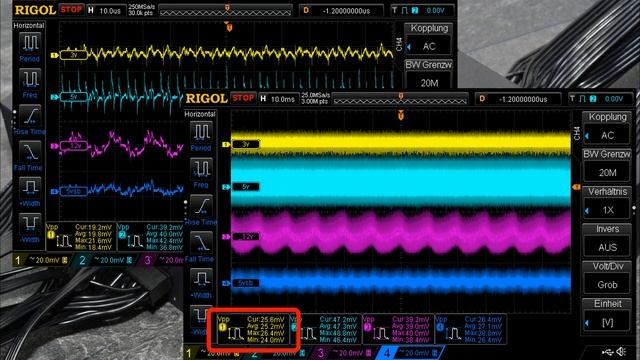Choose Rise Time measurement in front scope
Viewport: 640px width, 360px height.
[201, 210]
